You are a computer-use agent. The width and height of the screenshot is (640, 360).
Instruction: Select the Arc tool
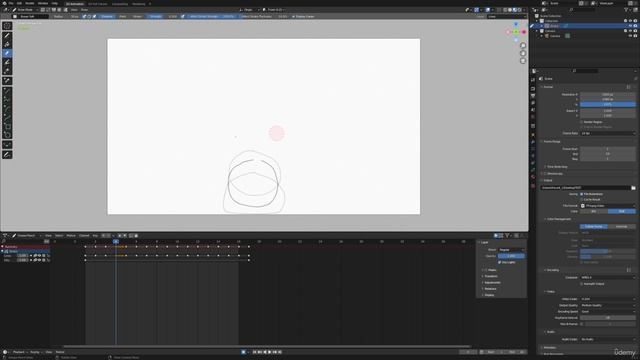(x=7, y=108)
